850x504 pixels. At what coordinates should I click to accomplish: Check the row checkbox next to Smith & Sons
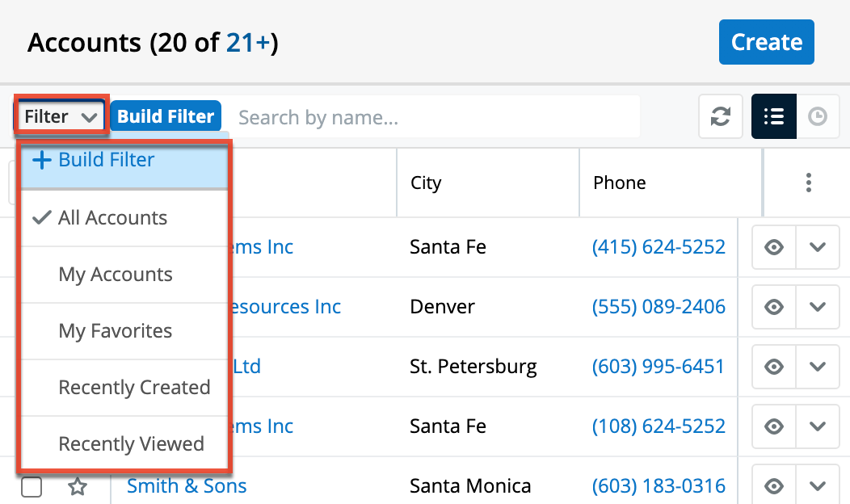(x=32, y=486)
